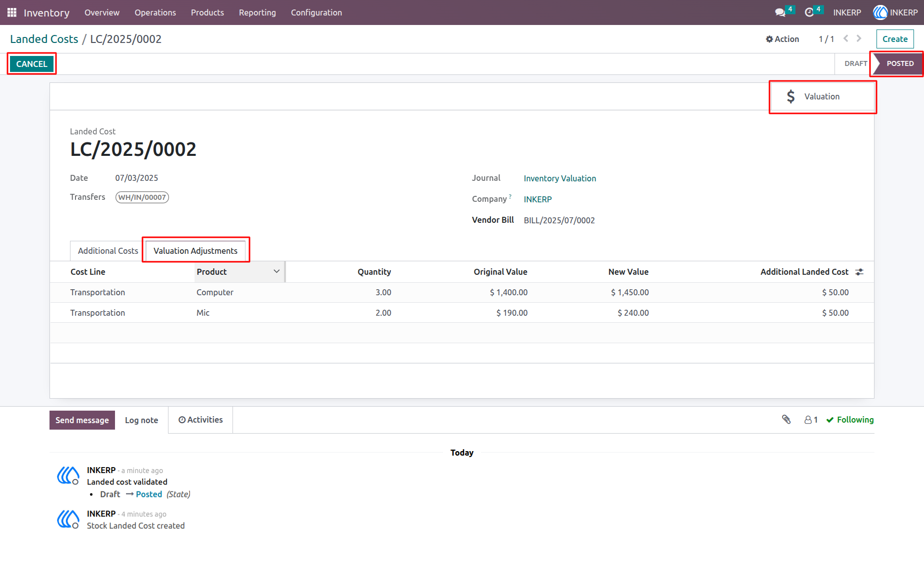The height and width of the screenshot is (568, 924).
Task: Switch to Valuation Adjustments tab
Action: coord(195,251)
